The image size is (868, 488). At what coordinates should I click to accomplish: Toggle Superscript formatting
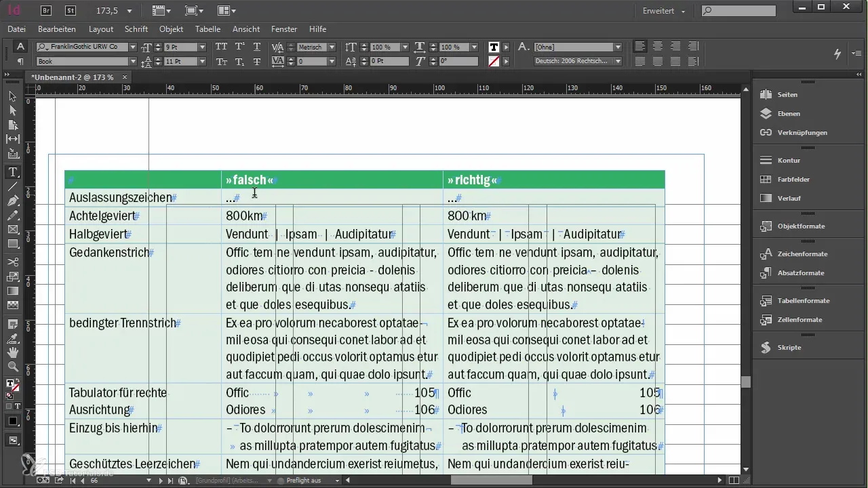239,47
